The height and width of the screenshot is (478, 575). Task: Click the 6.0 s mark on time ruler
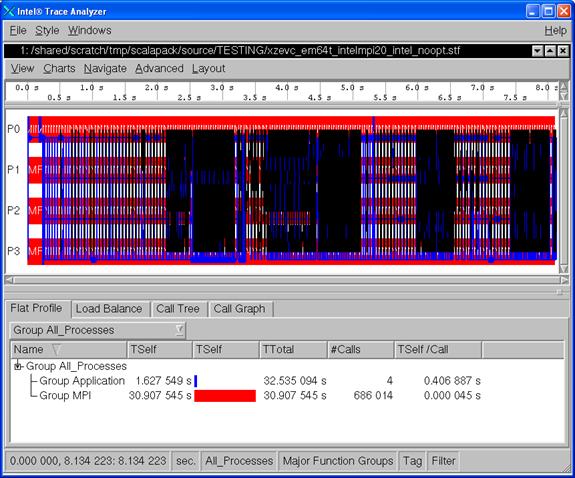point(417,88)
